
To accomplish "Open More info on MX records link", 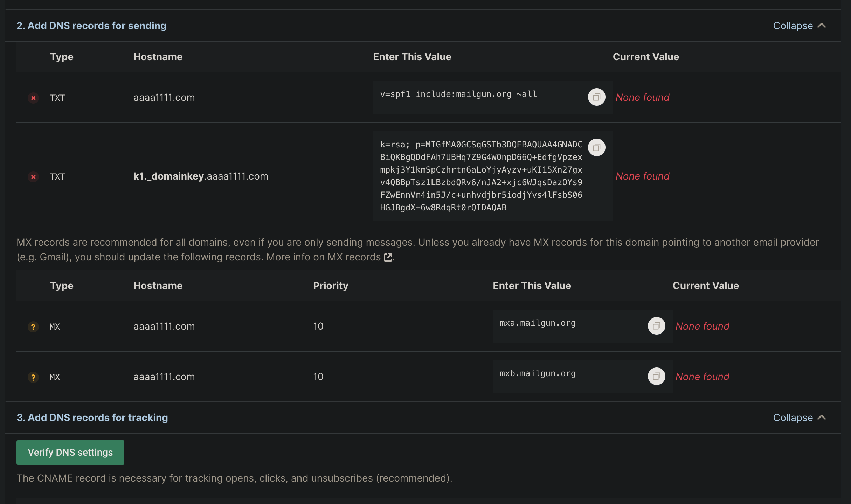I will point(323,257).
